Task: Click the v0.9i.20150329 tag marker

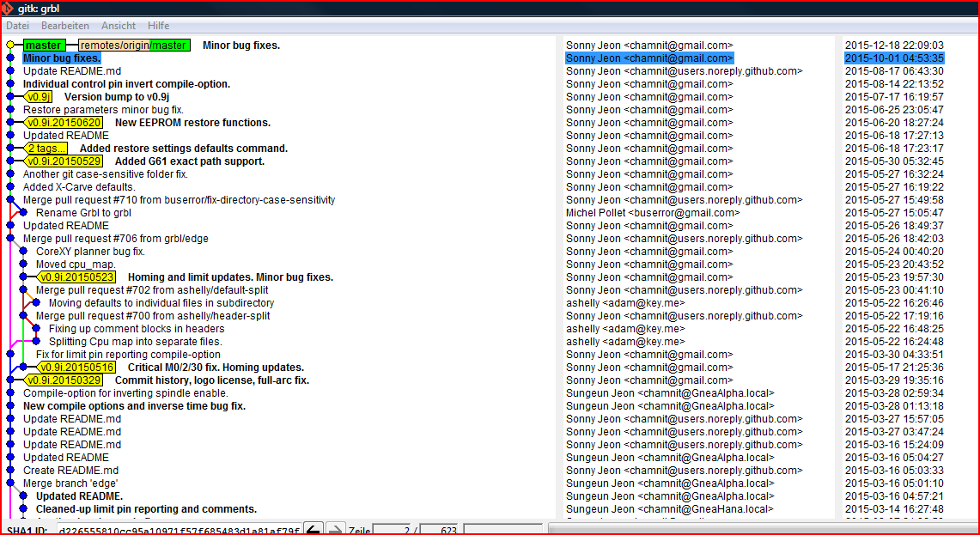Action: [64, 380]
